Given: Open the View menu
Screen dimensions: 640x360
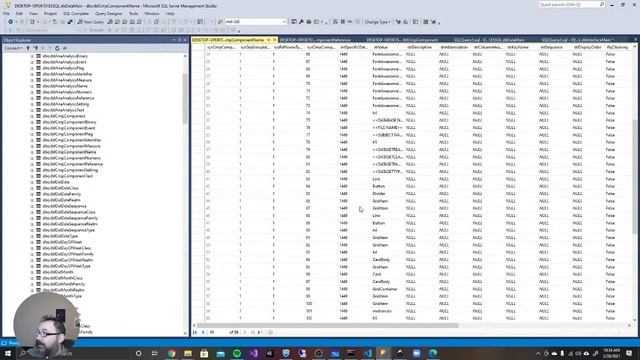Looking at the screenshot, I should (x=33, y=13).
